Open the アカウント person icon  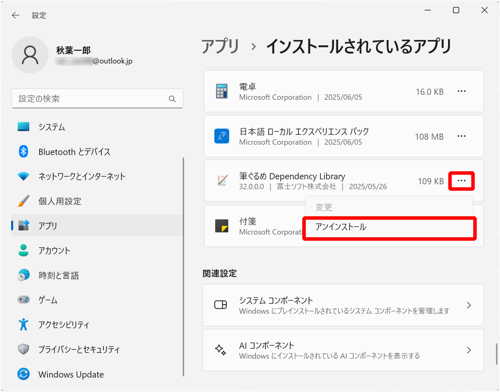tap(23, 250)
